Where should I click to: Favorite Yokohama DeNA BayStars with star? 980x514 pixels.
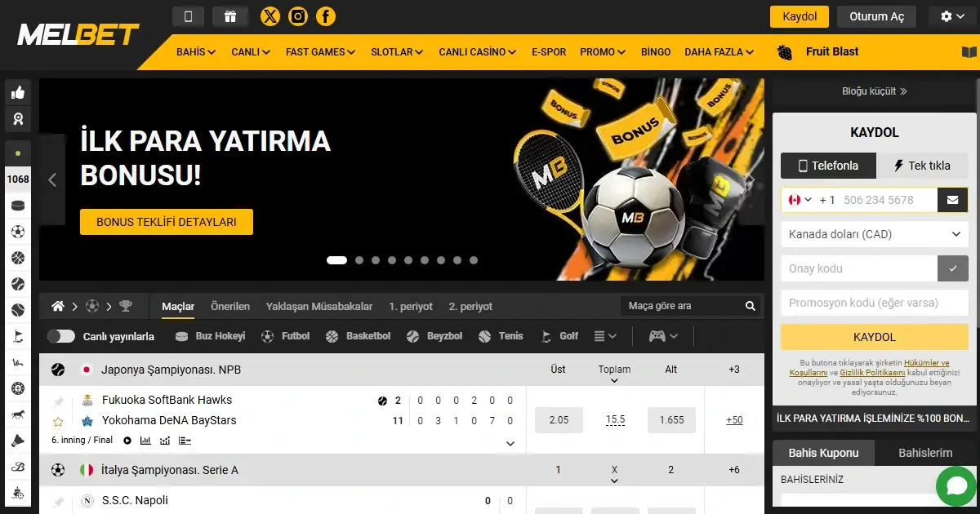58,422
